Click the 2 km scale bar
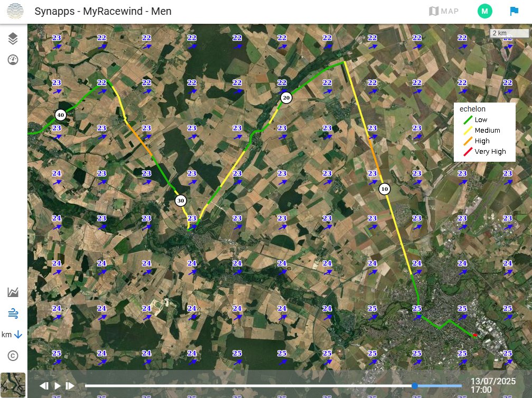This screenshot has height=398, width=532. pos(509,33)
